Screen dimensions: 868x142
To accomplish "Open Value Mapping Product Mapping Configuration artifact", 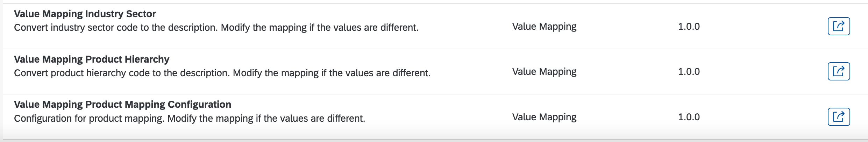I will pos(122,105).
